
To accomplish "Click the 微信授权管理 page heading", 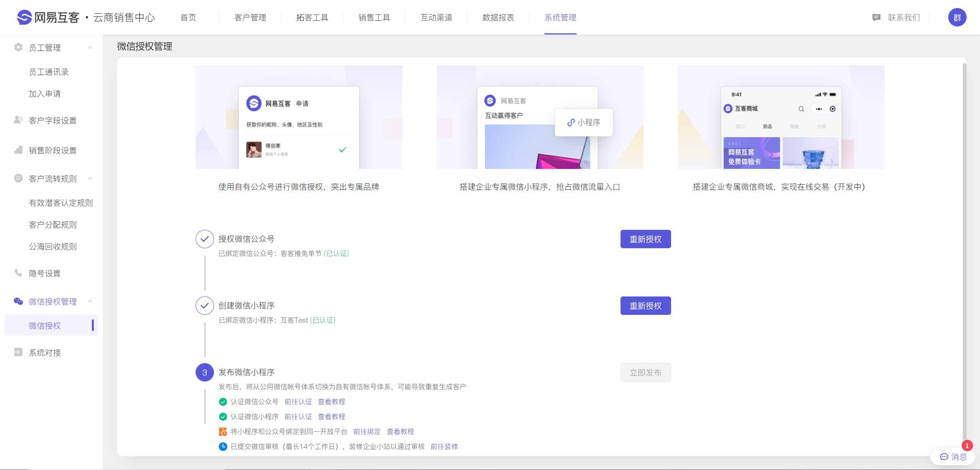I will pyautogui.click(x=145, y=47).
